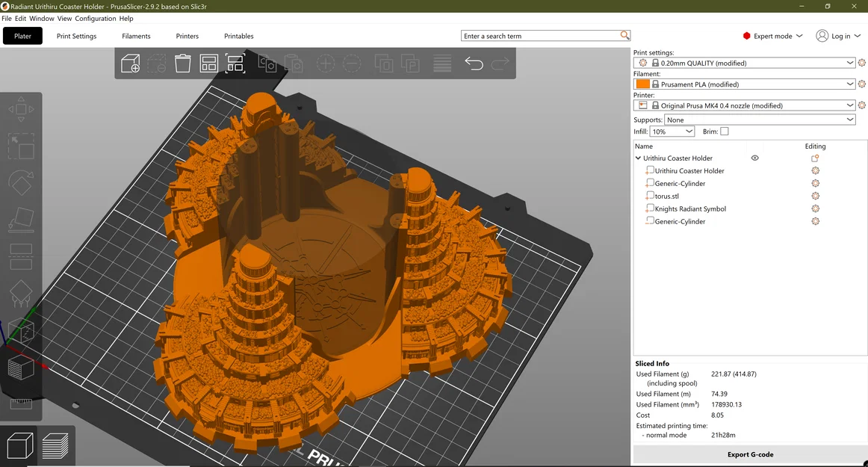
Task: Toggle visibility eye for Urithiru Coaster Holder
Action: 754,158
